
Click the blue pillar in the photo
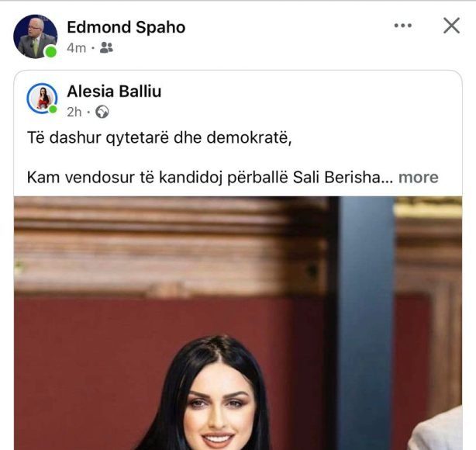click(x=367, y=323)
